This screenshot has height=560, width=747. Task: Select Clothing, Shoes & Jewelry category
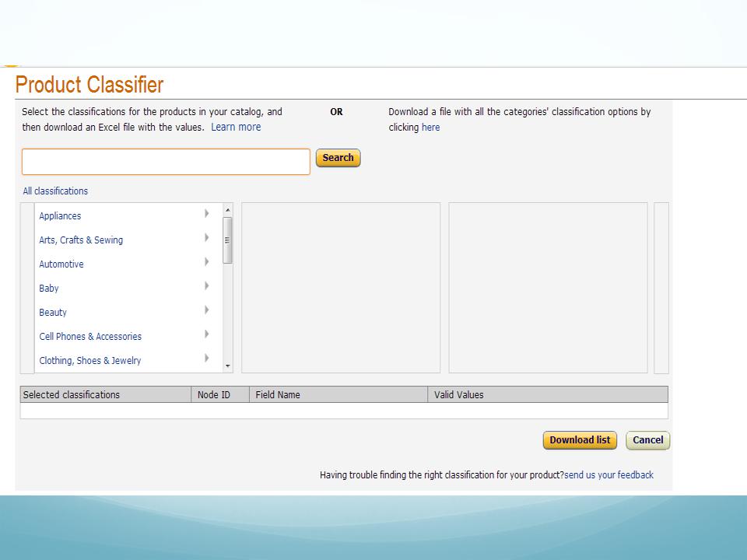click(90, 360)
